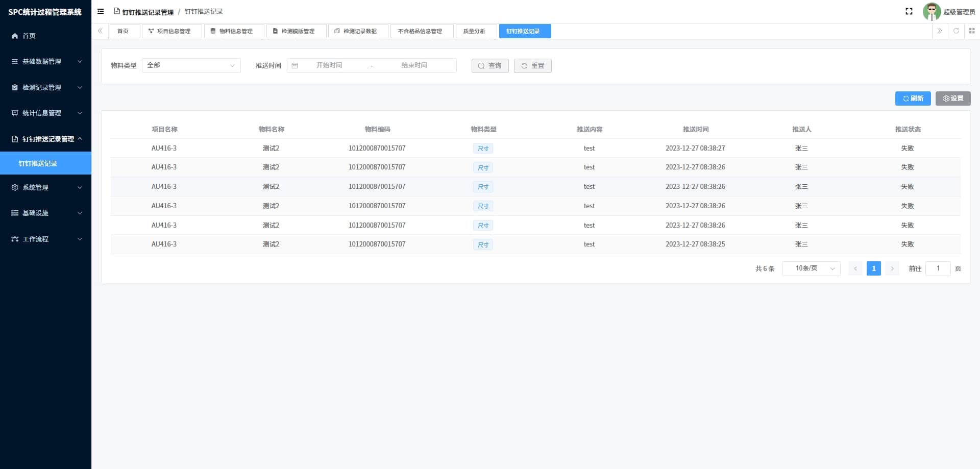Expand 工作流程 submenu arrow
The width and height of the screenshot is (980, 469).
80,239
